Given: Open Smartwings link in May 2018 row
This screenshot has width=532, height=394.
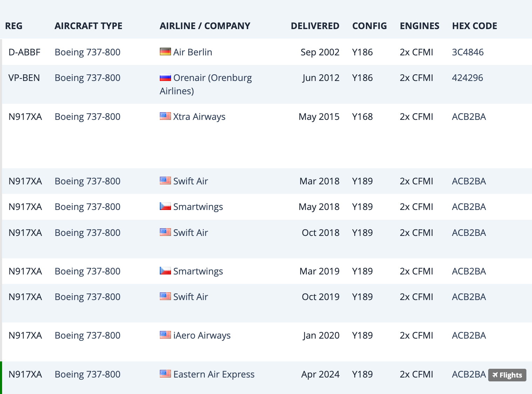Looking at the screenshot, I should click(198, 207).
